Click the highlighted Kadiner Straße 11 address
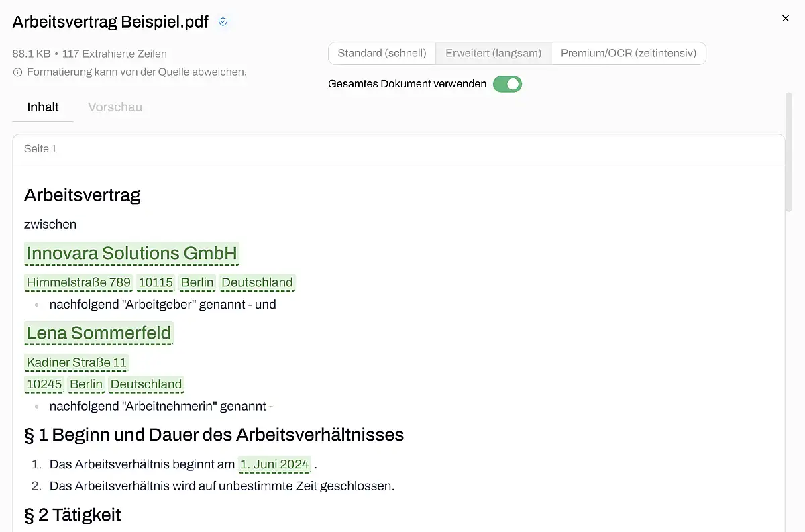Image resolution: width=805 pixels, height=532 pixels. [76, 362]
